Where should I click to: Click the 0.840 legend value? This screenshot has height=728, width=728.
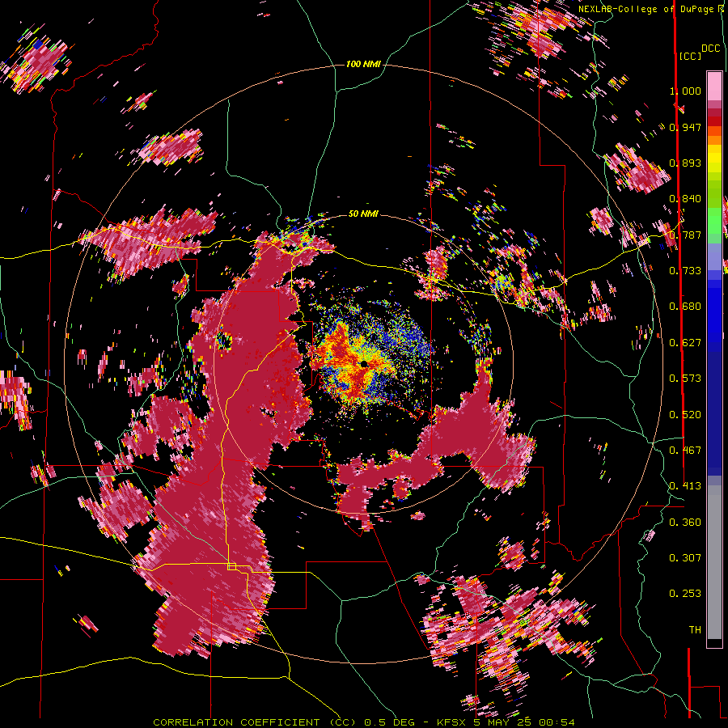point(685,199)
